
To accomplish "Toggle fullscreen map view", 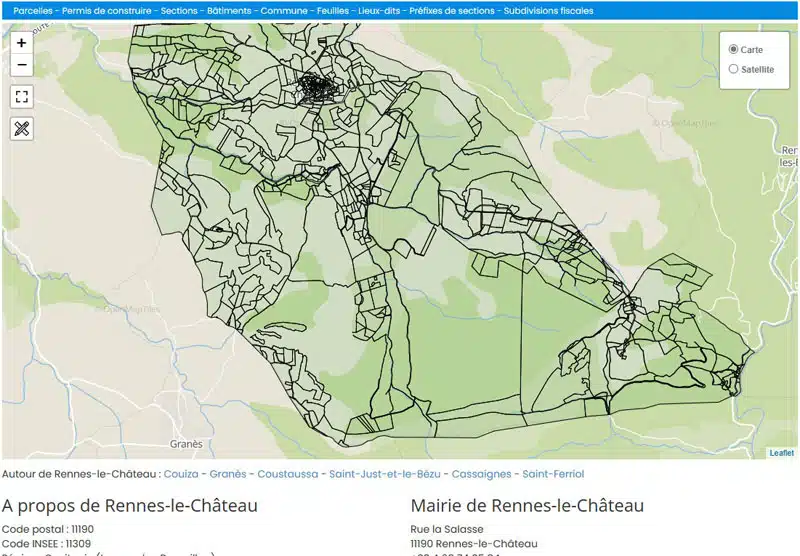I will [21, 96].
